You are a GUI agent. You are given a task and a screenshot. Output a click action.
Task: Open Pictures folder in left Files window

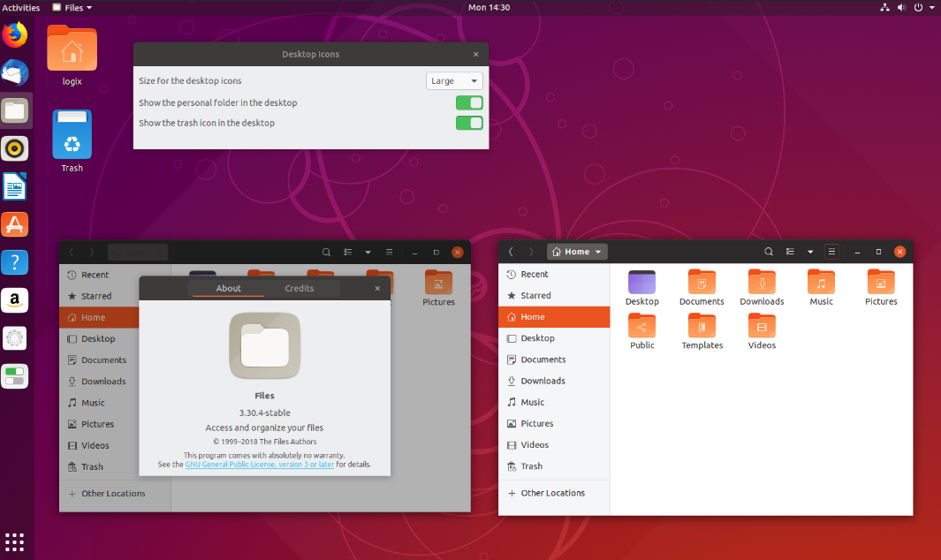point(439,289)
